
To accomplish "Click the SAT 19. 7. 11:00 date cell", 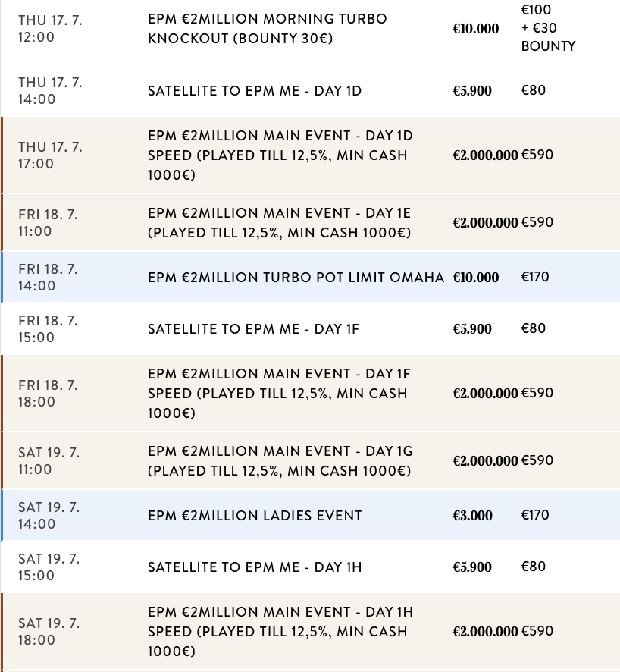I will (49, 461).
